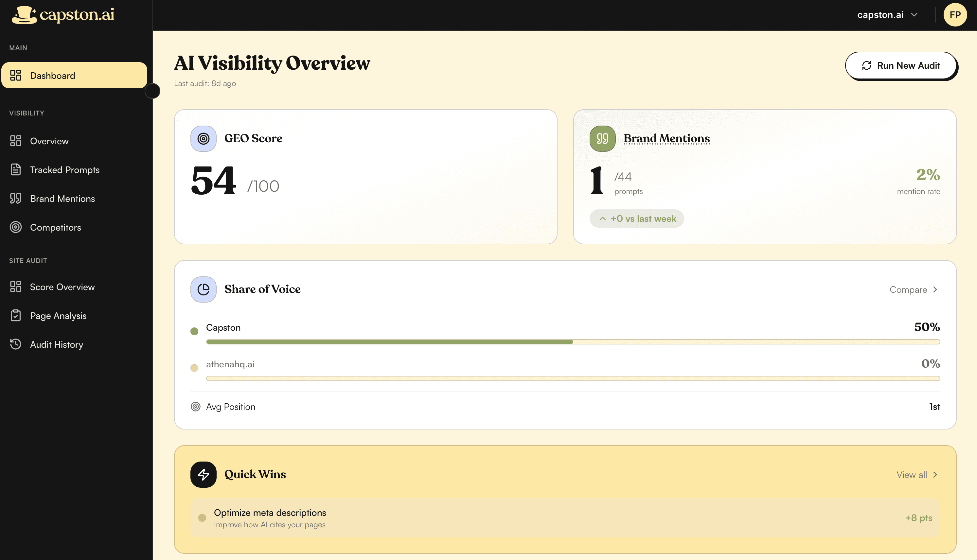Click the Page Analysis clipboard icon in sidebar
This screenshot has width=977, height=560.
tap(16, 315)
